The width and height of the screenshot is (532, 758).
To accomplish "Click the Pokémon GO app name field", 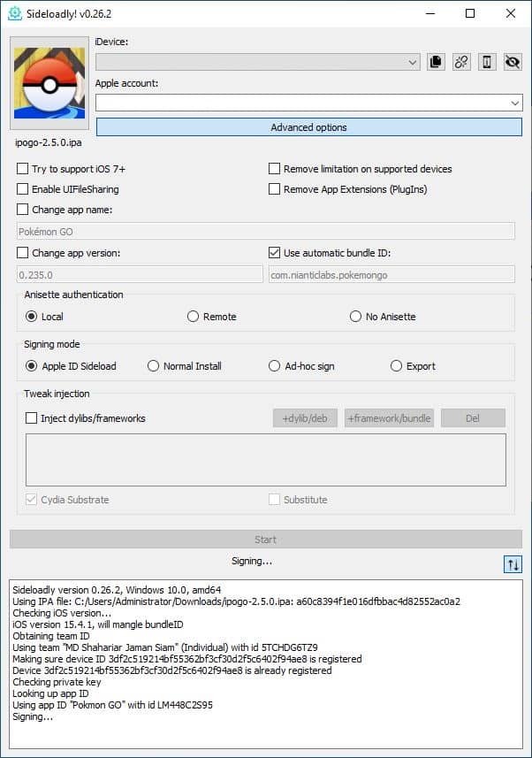I will [x=266, y=232].
